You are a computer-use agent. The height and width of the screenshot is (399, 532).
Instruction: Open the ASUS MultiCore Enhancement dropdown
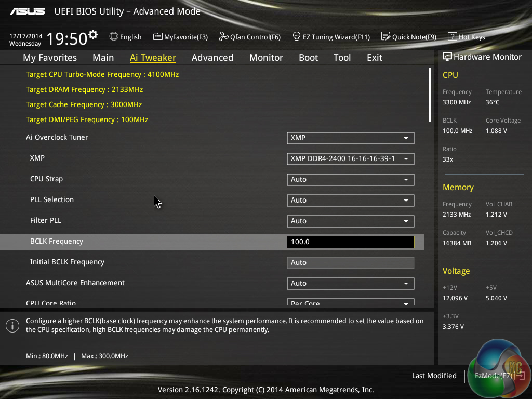point(351,283)
